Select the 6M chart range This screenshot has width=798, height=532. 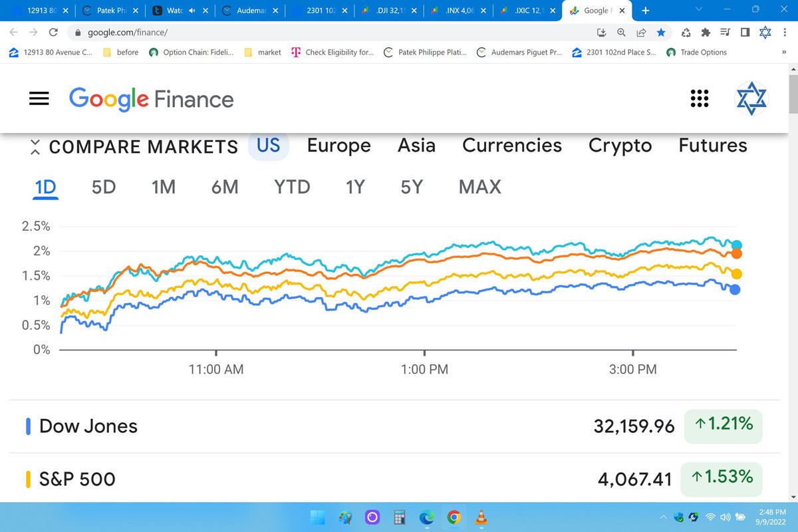225,188
